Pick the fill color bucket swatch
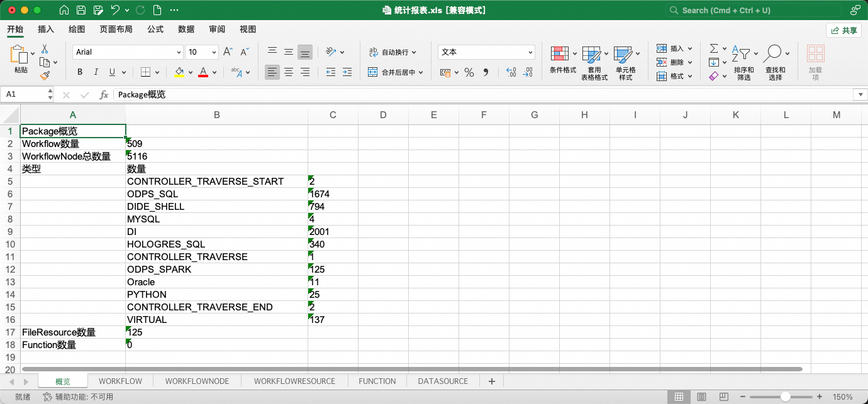 [179, 72]
